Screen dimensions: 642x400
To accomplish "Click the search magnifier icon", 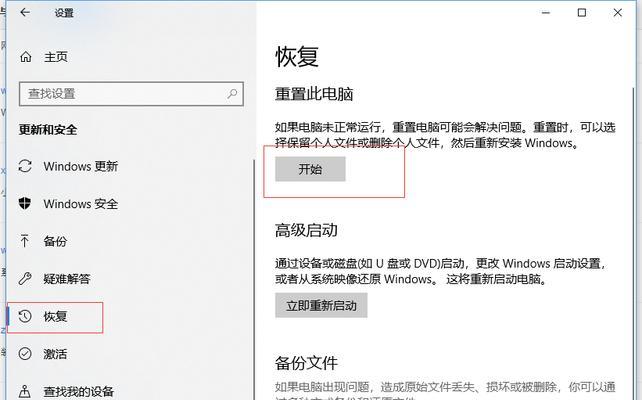I will 232,94.
